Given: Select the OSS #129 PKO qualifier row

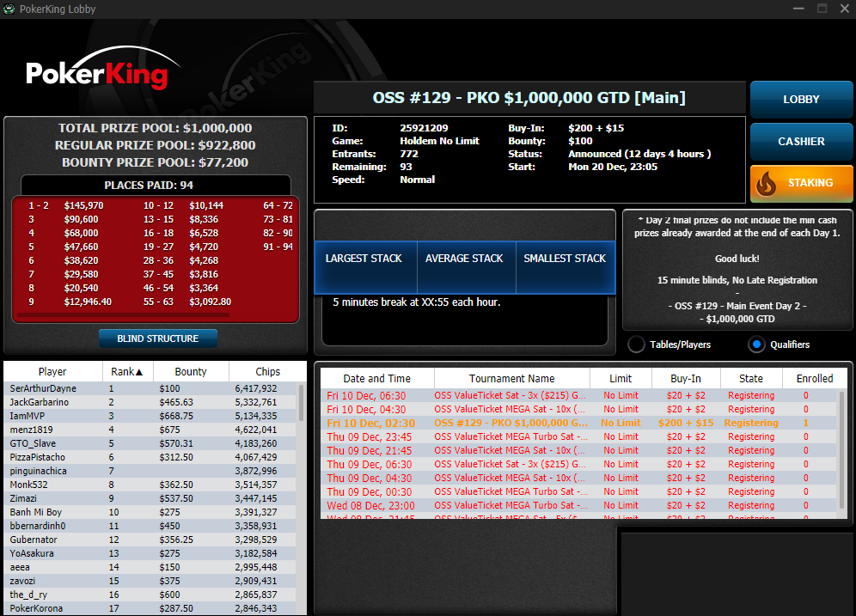Looking at the screenshot, I should click(511, 423).
